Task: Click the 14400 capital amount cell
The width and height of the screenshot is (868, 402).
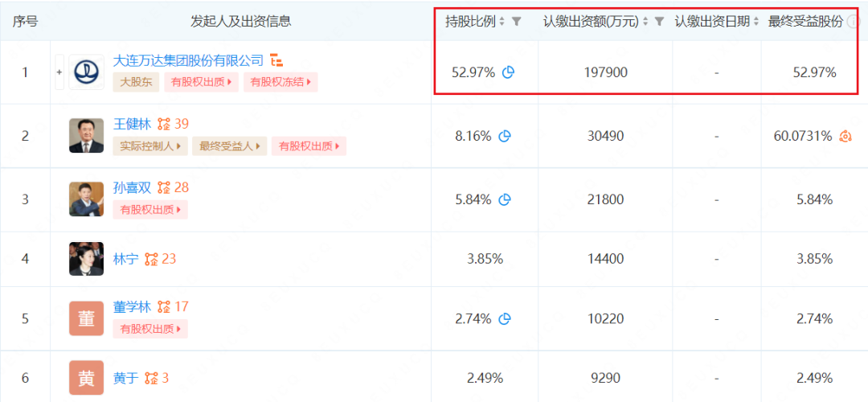Action: click(606, 259)
